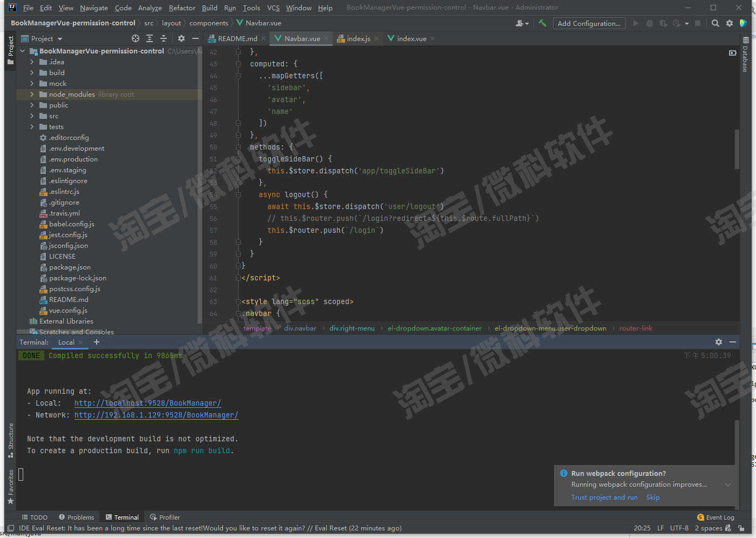Viewport: 756px width, 538px height.
Task: Click the editor vertical scrollbar
Action: (737, 149)
